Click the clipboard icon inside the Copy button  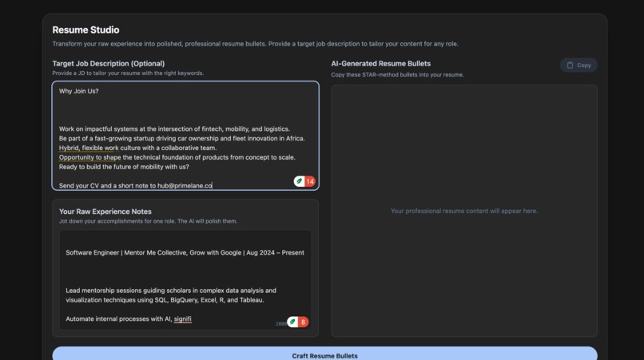570,65
